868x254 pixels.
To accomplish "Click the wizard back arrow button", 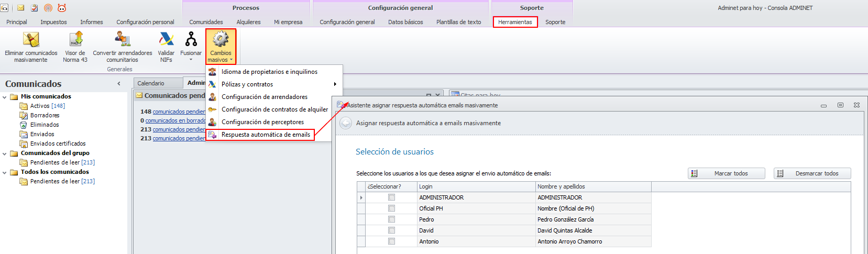I will (346, 123).
